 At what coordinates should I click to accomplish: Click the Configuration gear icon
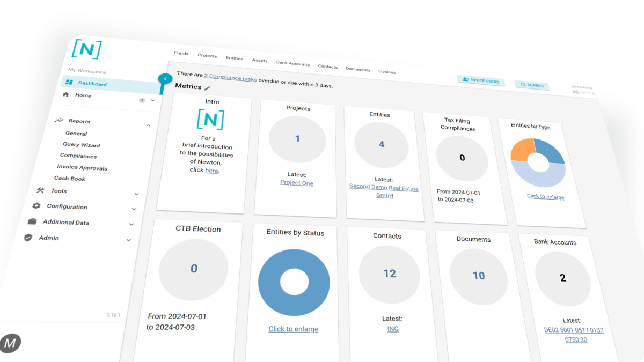36,205
